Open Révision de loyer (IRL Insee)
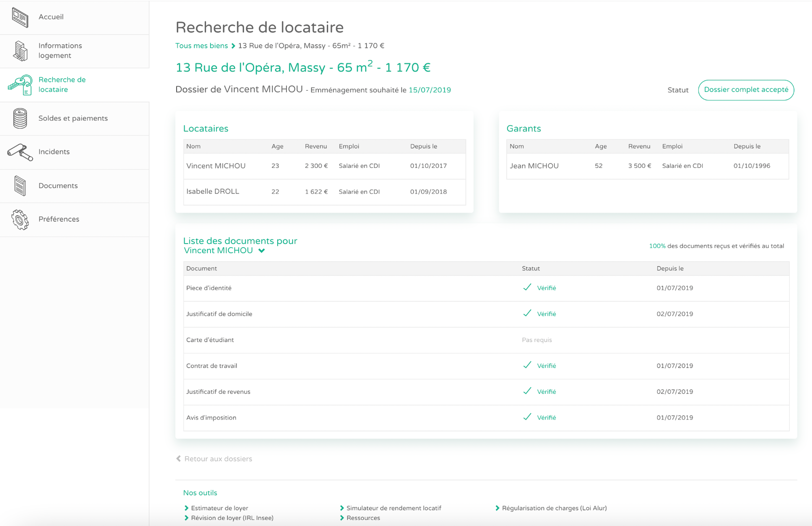This screenshot has width=812, height=526. [x=232, y=518]
